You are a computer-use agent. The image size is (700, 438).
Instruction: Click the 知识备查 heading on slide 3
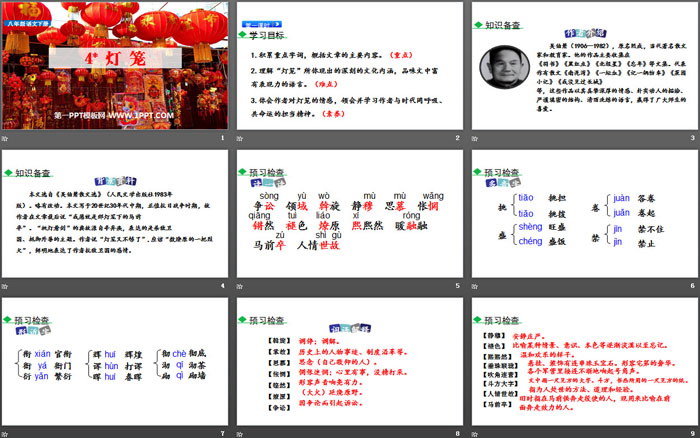[x=503, y=25]
